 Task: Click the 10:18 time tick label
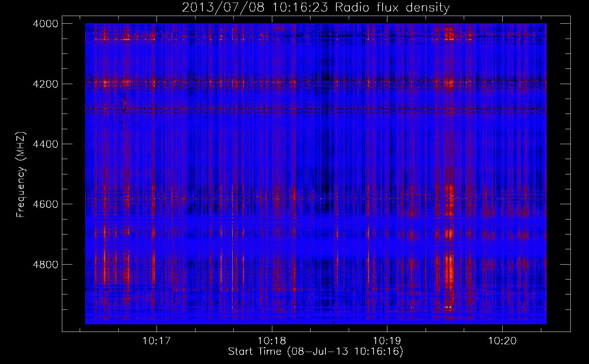point(272,341)
